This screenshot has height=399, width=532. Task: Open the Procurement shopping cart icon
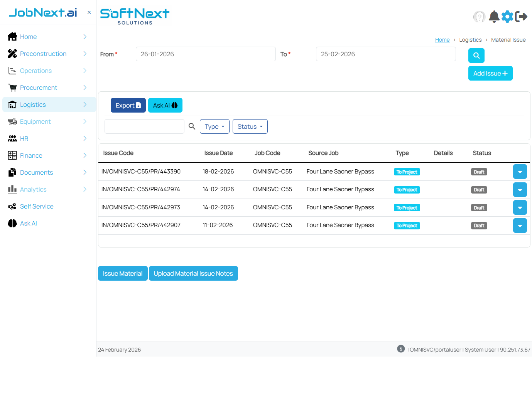coord(12,88)
